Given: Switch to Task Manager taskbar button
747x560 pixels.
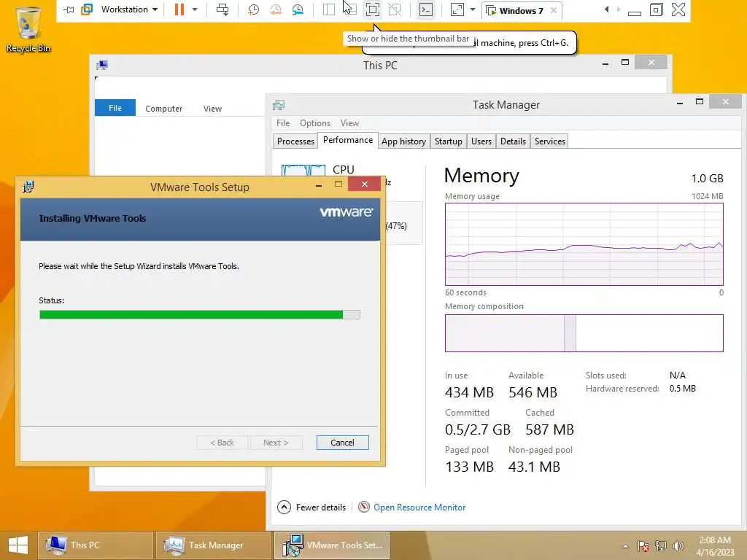Looking at the screenshot, I should coord(214,545).
